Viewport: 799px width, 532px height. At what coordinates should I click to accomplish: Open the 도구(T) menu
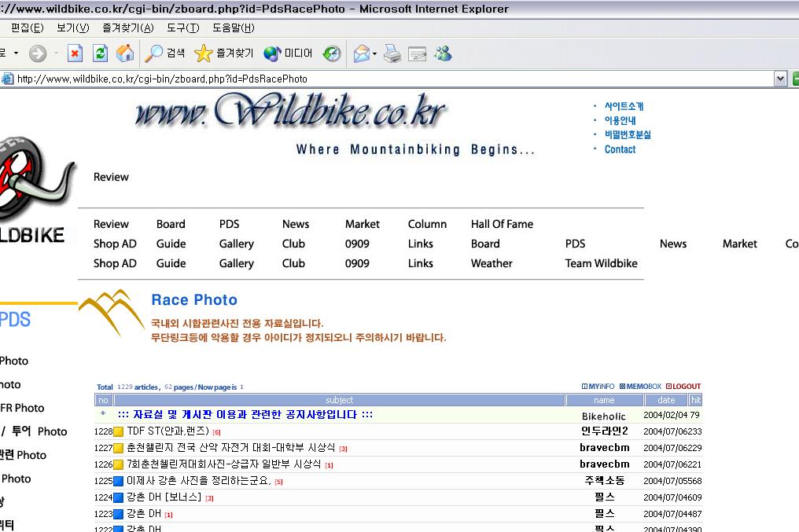click(183, 28)
